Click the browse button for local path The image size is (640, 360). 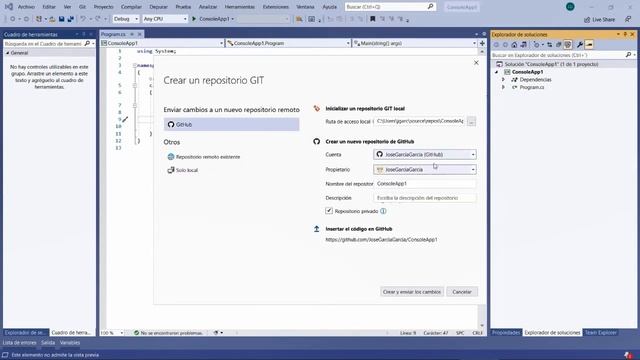pos(471,122)
